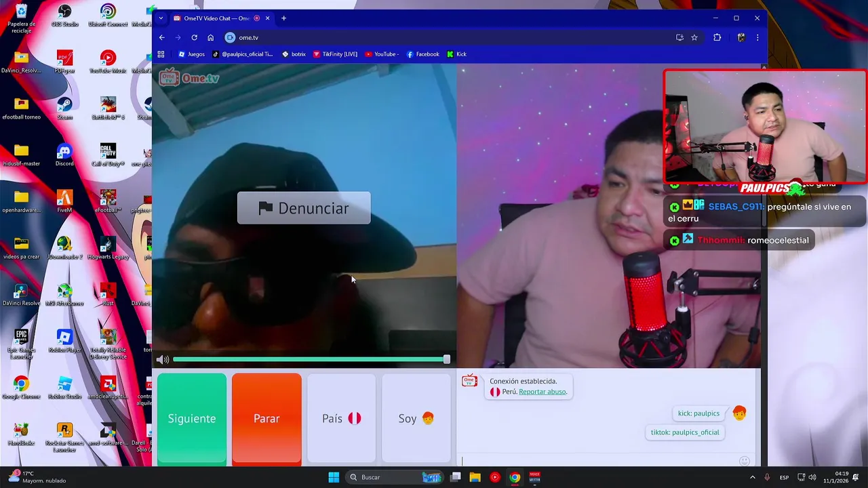Open the Discord desktop shortcut
868x488 pixels.
point(64,155)
